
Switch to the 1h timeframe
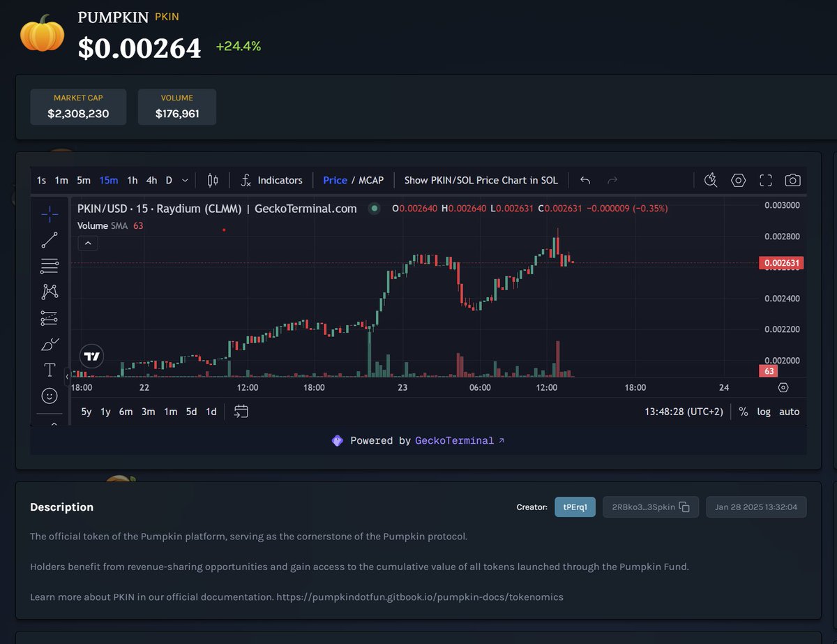132,180
